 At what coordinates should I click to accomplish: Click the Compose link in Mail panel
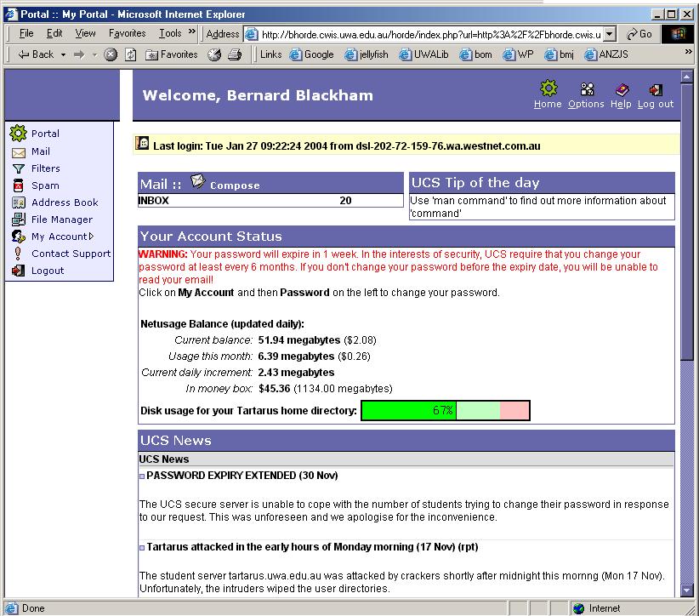235,185
